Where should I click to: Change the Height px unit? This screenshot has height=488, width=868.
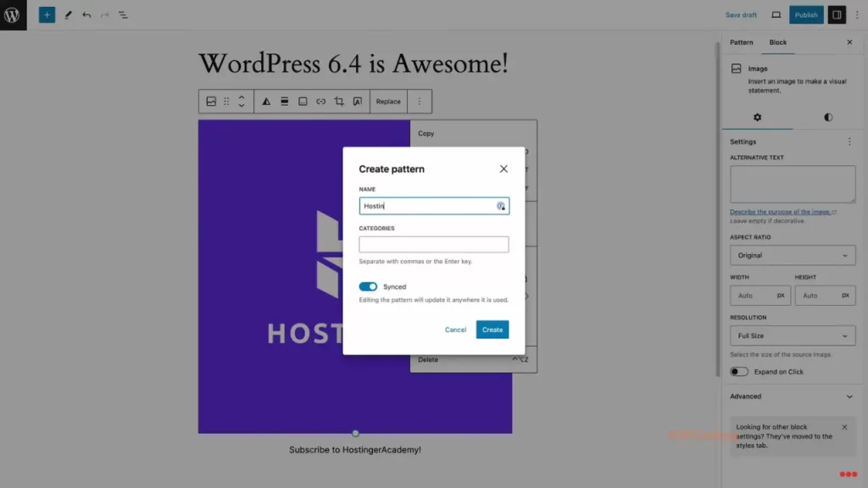click(845, 296)
